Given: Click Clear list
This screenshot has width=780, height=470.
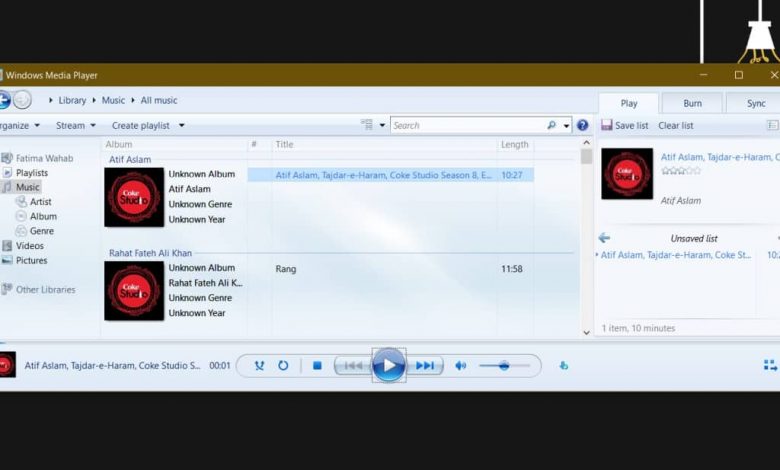Looking at the screenshot, I should 676,125.
